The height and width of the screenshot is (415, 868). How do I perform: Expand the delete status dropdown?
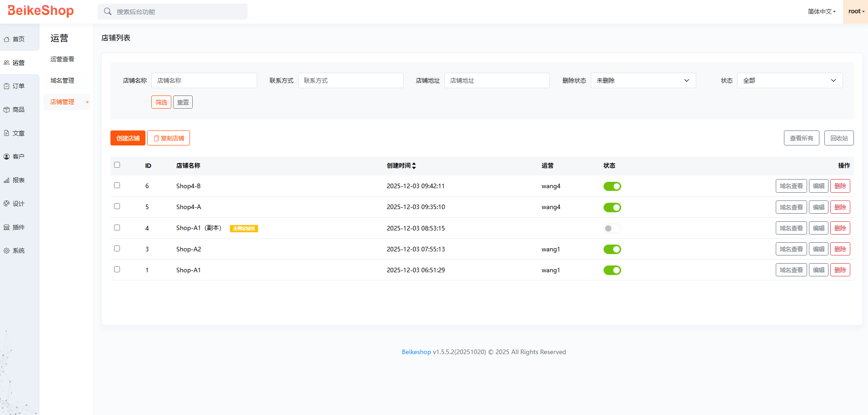(643, 80)
